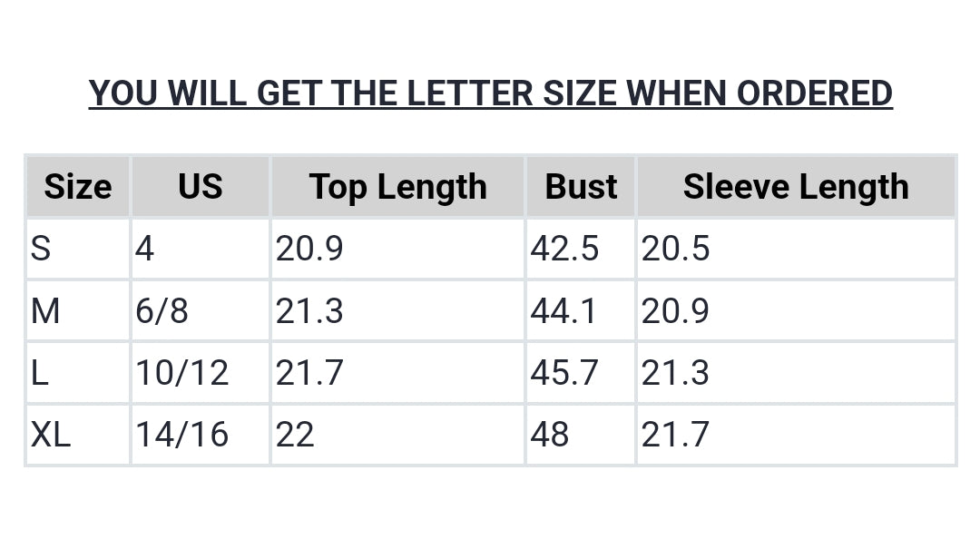Click the Sleeve Length column header
This screenshot has width=980, height=549.
pyautogui.click(x=796, y=187)
